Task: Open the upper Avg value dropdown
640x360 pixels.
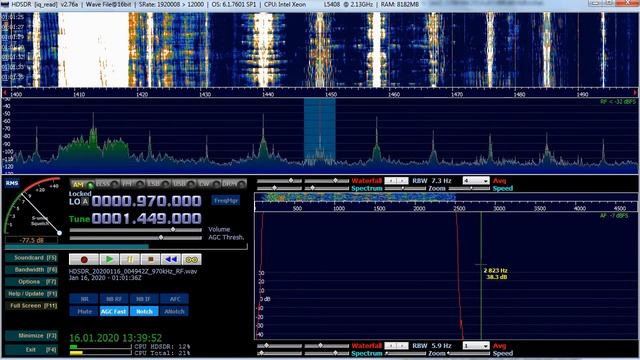Action: pos(476,180)
